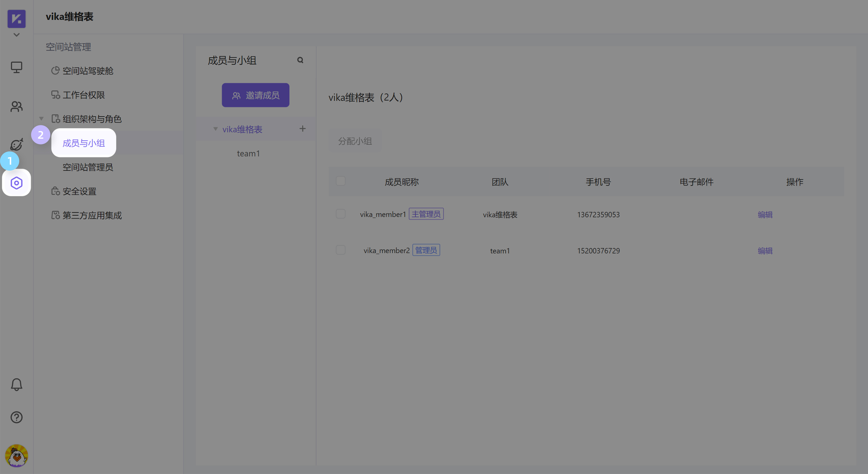Click the template center rocket icon
868x474 pixels.
pyautogui.click(x=16, y=144)
